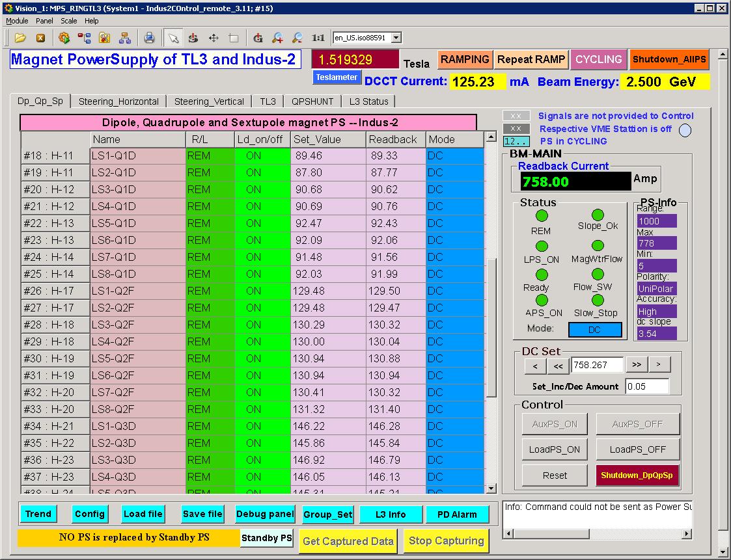Click the Slope_Ok status LED
Image resolution: width=731 pixels, height=560 pixels.
[598, 215]
